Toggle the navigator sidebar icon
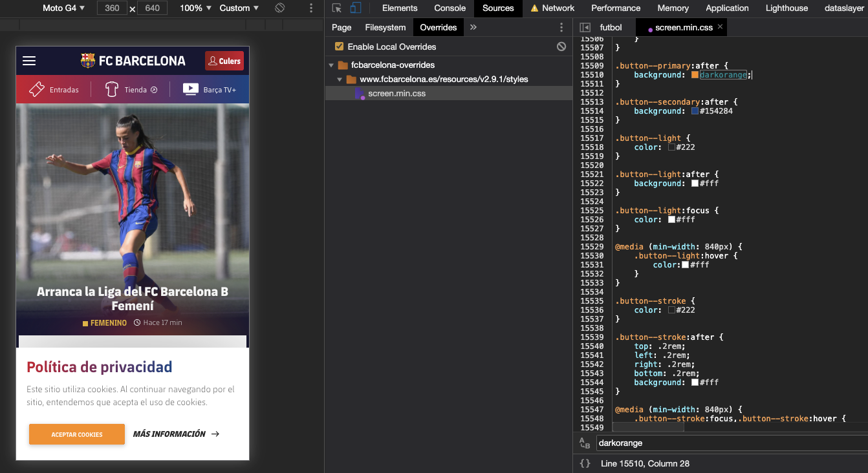Image resolution: width=868 pixels, height=473 pixels. pyautogui.click(x=585, y=27)
